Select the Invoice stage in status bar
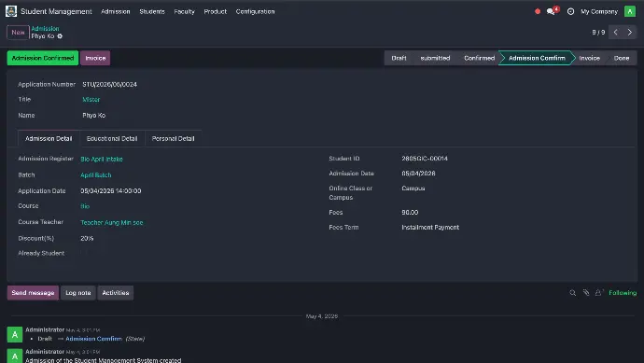644x363 pixels. point(589,58)
